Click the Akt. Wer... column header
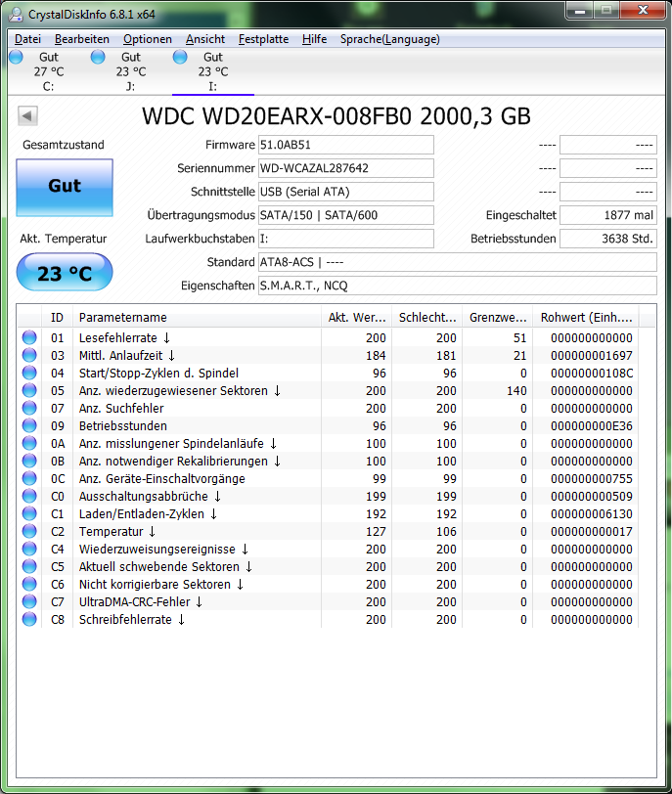Screen dimensions: 672x794 (x=356, y=318)
